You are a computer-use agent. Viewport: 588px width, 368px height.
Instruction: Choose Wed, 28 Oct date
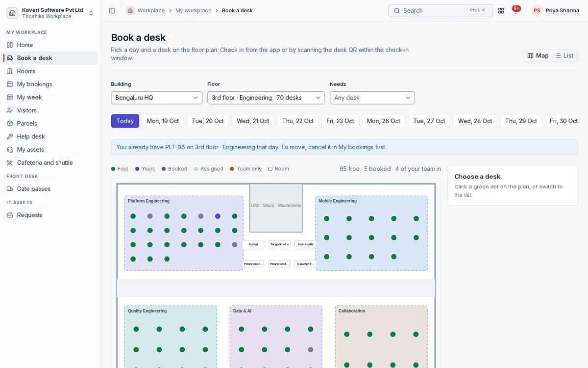pos(475,121)
